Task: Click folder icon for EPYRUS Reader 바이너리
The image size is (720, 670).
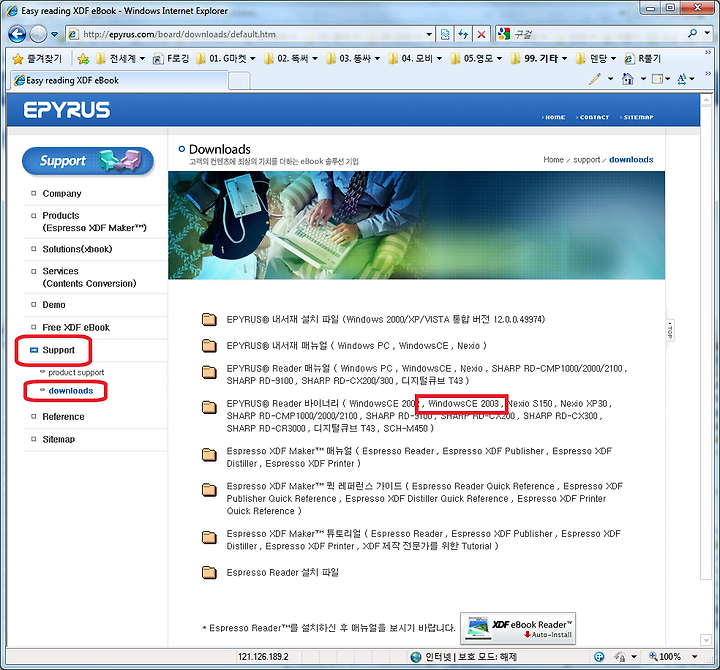Action: coord(209,407)
